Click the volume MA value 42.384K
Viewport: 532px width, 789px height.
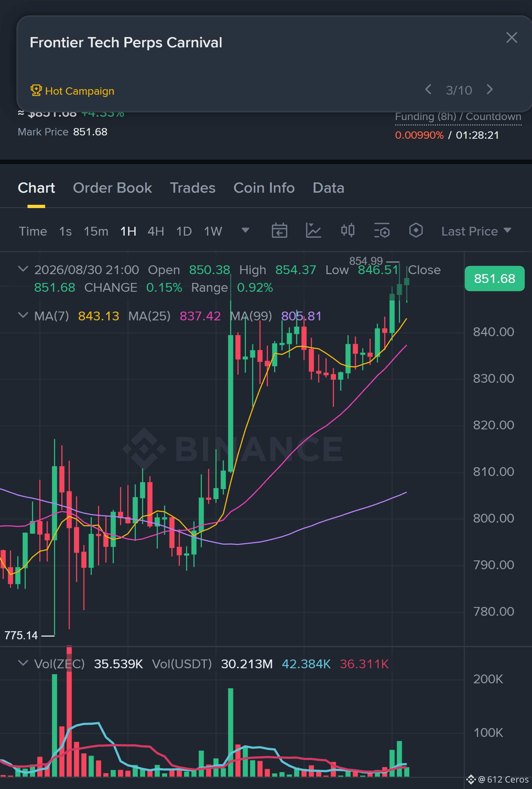pyautogui.click(x=306, y=664)
